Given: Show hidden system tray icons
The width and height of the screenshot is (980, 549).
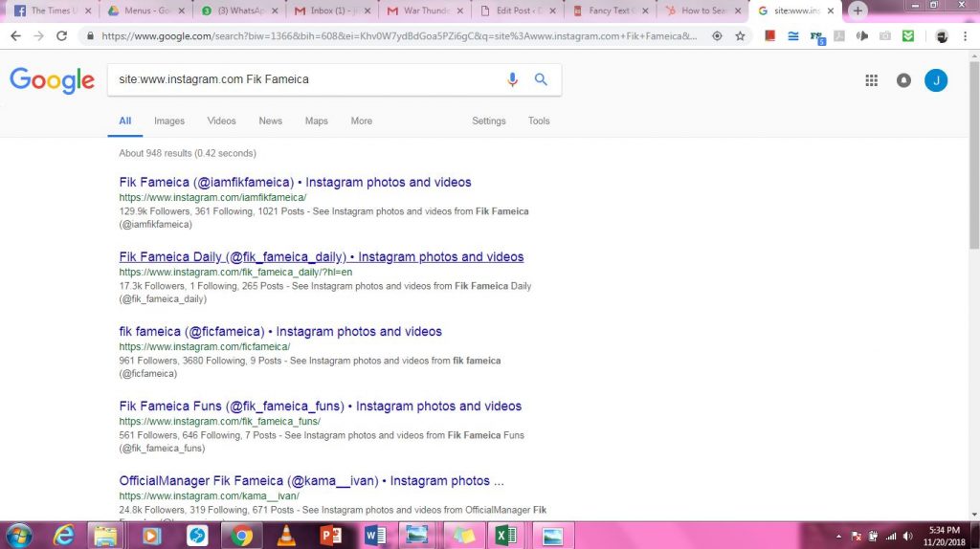Looking at the screenshot, I should tap(838, 537).
